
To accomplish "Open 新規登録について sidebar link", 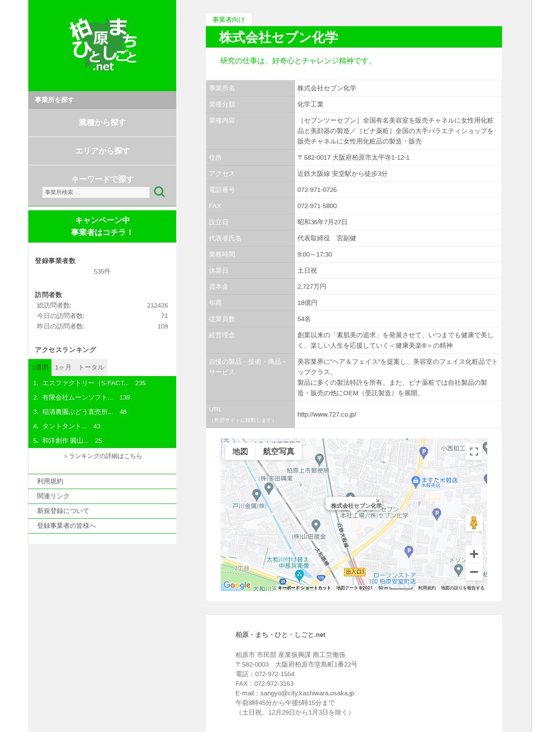I will [102, 511].
